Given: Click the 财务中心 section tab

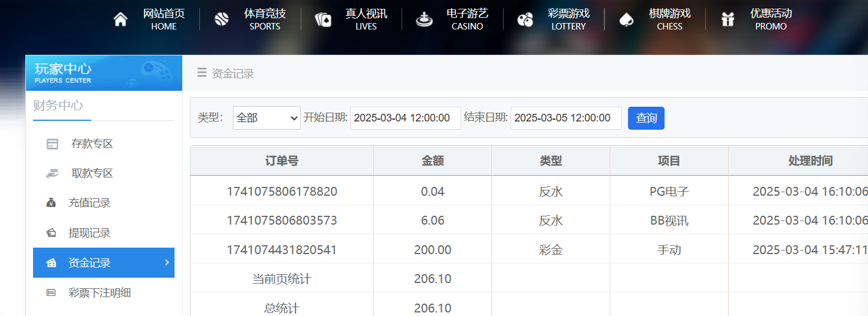Looking at the screenshot, I should coord(58,106).
